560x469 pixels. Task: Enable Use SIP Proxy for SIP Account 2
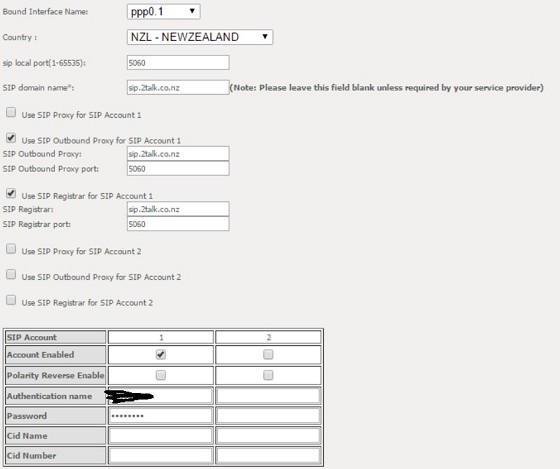tap(11, 249)
